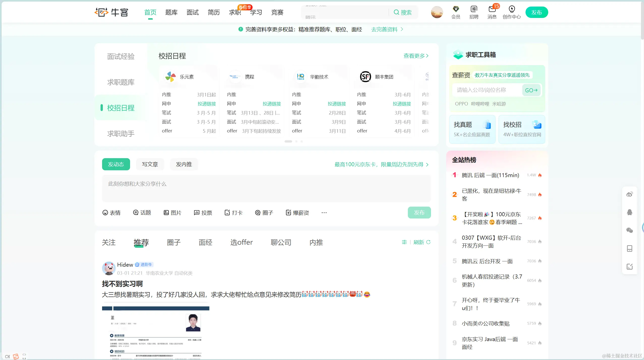Open more post options (…)
Viewport: 644px width, 360px height.
coord(324,213)
